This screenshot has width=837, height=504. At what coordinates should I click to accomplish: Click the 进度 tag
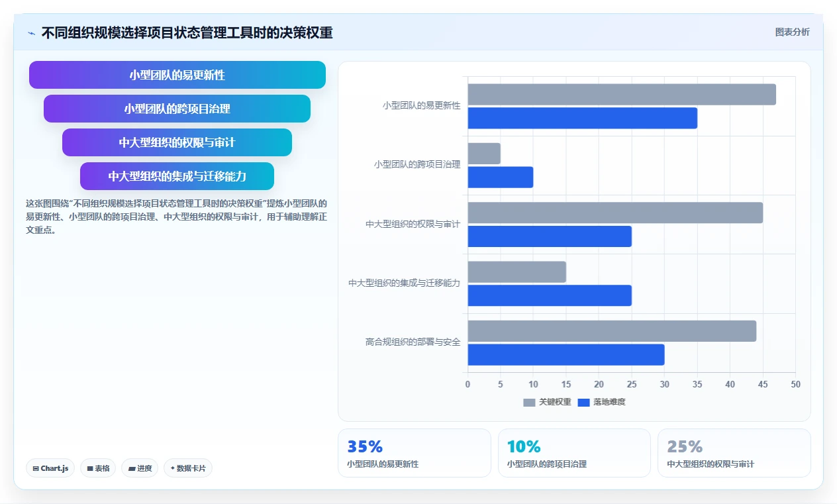tap(140, 468)
